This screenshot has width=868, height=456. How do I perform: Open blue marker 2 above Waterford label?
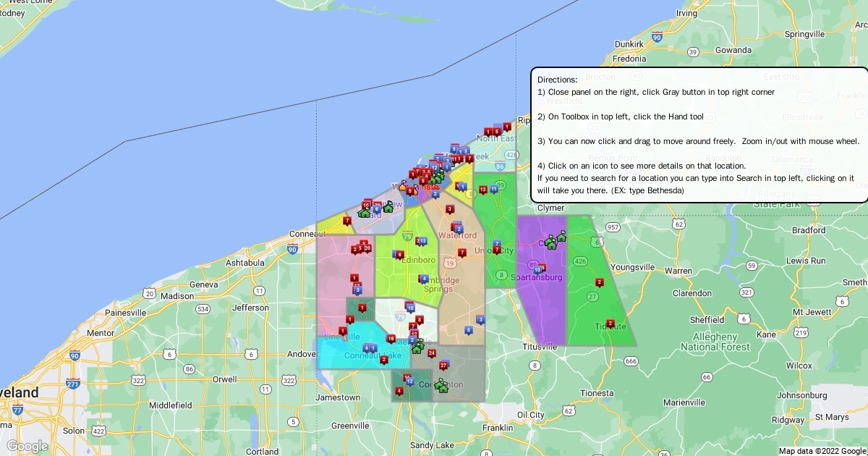point(459,229)
